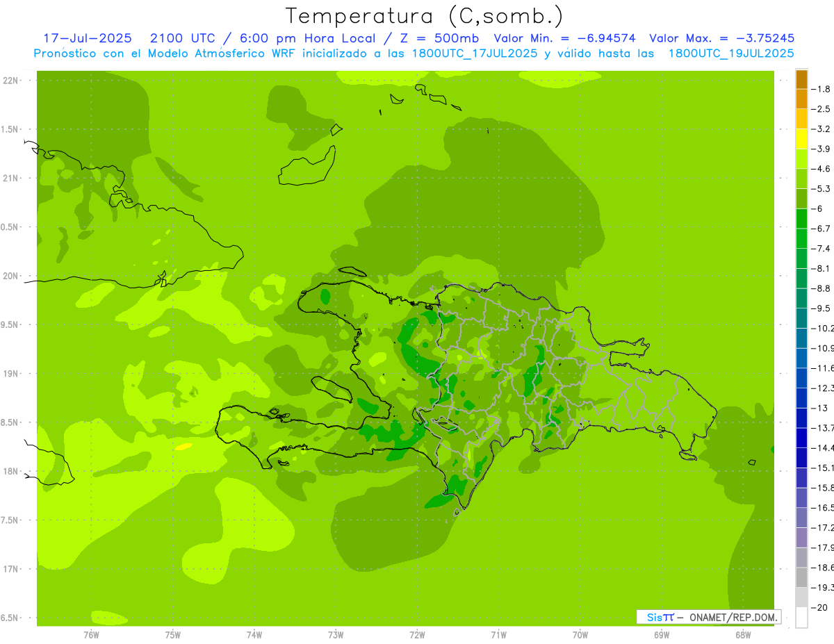The height and width of the screenshot is (644, 834).
Task: Click the '21N' latitude label
Action: (x=10, y=179)
